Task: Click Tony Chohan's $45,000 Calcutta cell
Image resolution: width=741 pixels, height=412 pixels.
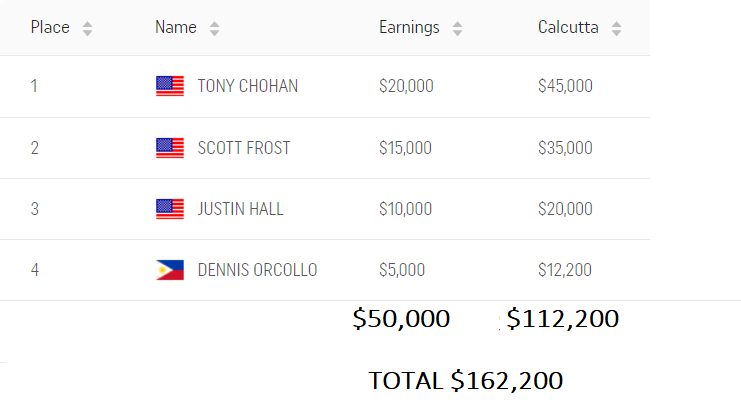Action: (x=565, y=86)
